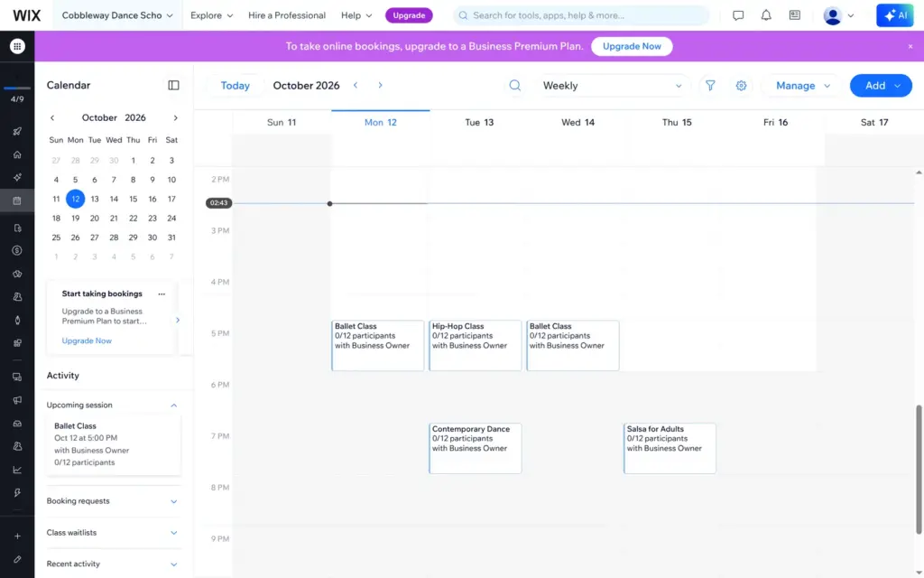924x578 pixels.
Task: Expand the Help menu
Action: click(x=356, y=15)
